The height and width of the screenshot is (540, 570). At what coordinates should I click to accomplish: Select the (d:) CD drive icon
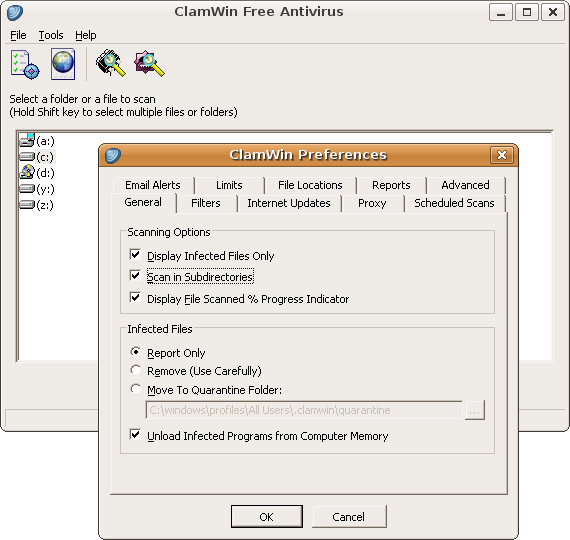click(27, 172)
